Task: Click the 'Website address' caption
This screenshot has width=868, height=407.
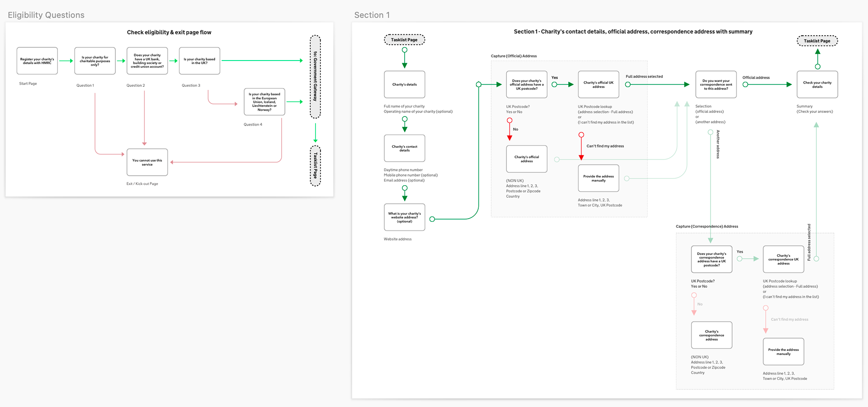Action: [x=398, y=239]
